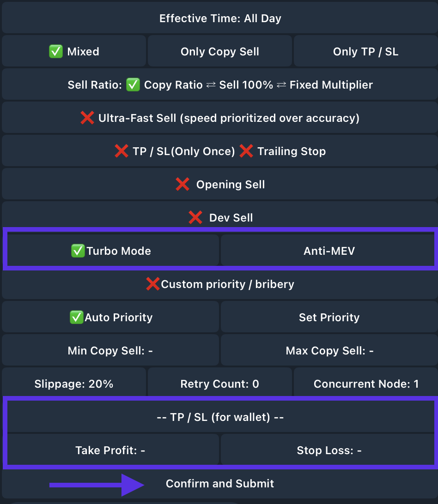Click the Set Priority button
This screenshot has width=438, height=504.
(x=329, y=318)
